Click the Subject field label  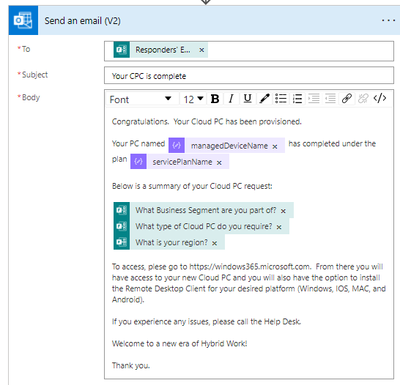pos(35,75)
